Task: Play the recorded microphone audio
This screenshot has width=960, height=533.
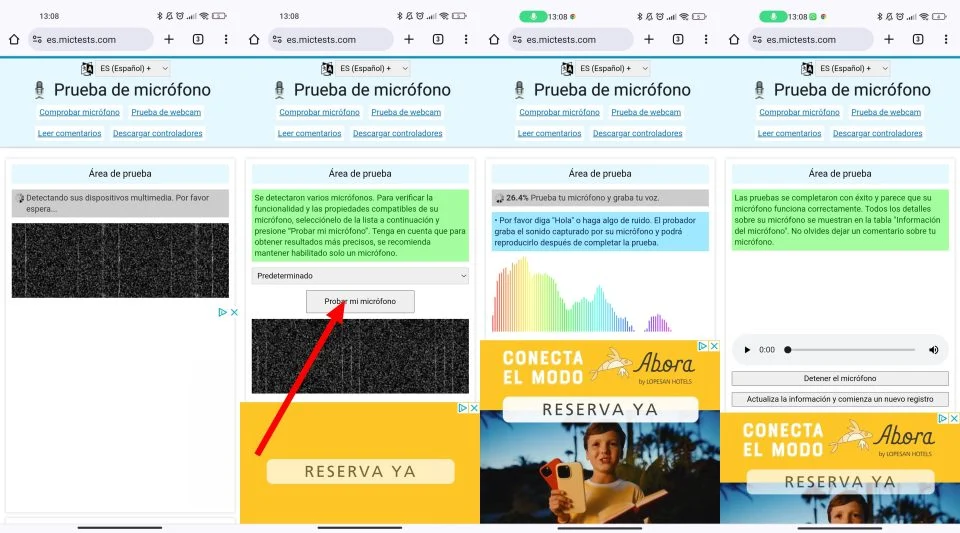Action: 747,350
